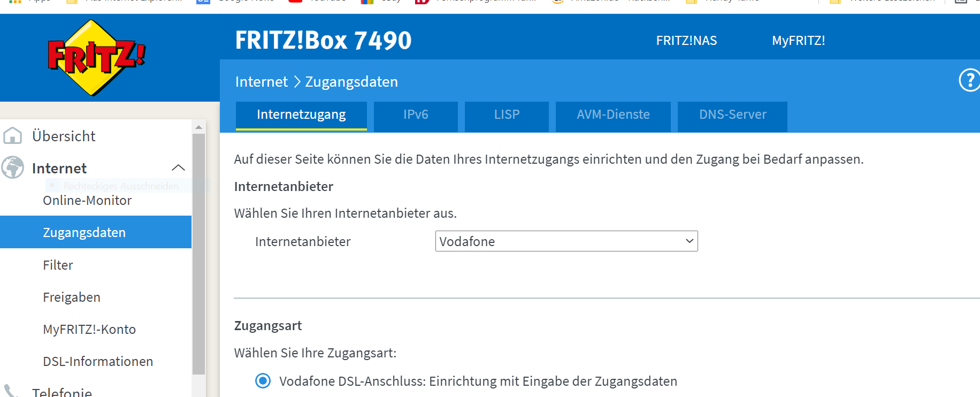
Task: Click the FRITZ!Box 7490 title
Action: click(323, 40)
